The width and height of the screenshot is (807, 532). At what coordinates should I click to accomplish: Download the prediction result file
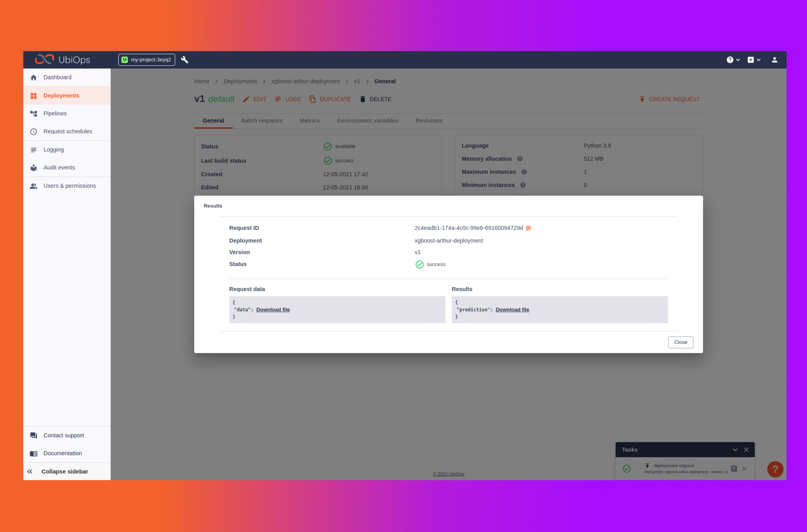pos(512,309)
